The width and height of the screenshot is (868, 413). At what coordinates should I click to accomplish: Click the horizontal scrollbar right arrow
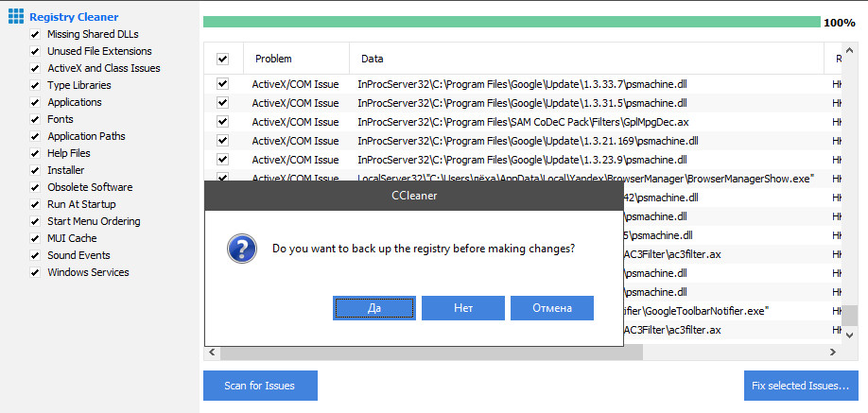[x=832, y=353]
